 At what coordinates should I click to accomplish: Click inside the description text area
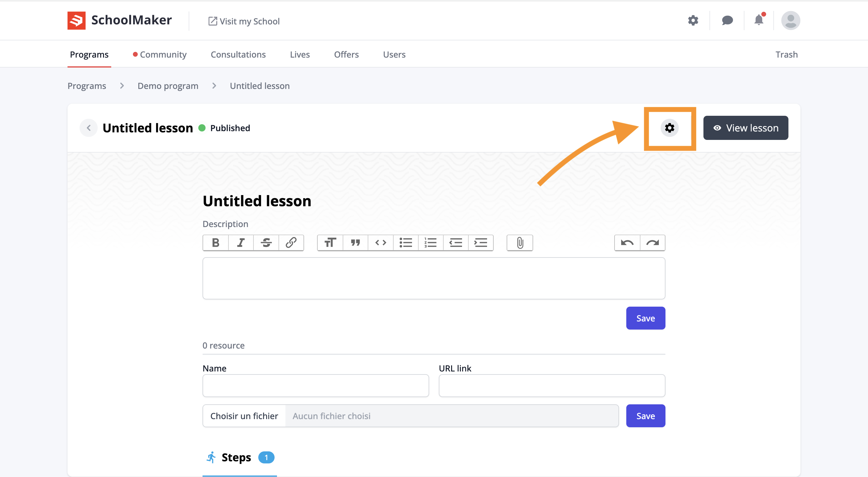tap(434, 278)
